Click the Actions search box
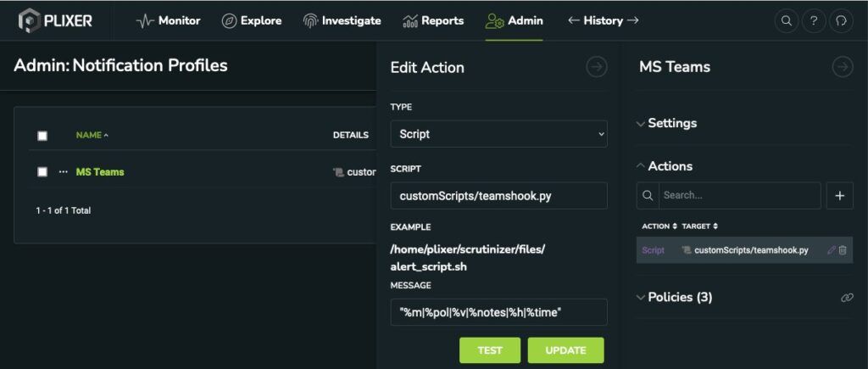The width and height of the screenshot is (868, 369). click(x=739, y=196)
